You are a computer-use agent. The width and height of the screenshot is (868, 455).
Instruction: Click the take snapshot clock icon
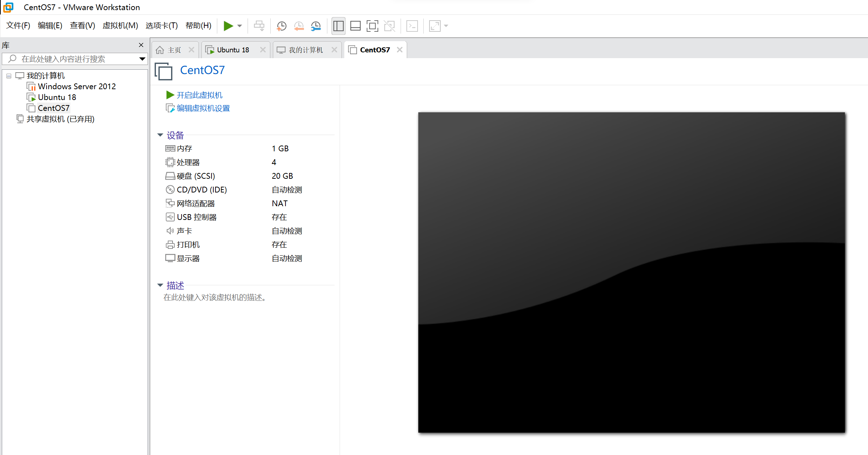click(x=281, y=26)
